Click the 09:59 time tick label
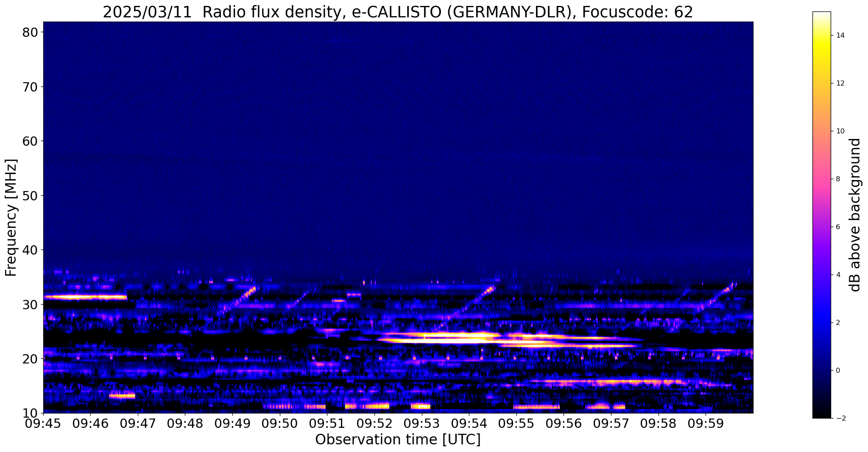The image size is (868, 452). click(x=706, y=423)
